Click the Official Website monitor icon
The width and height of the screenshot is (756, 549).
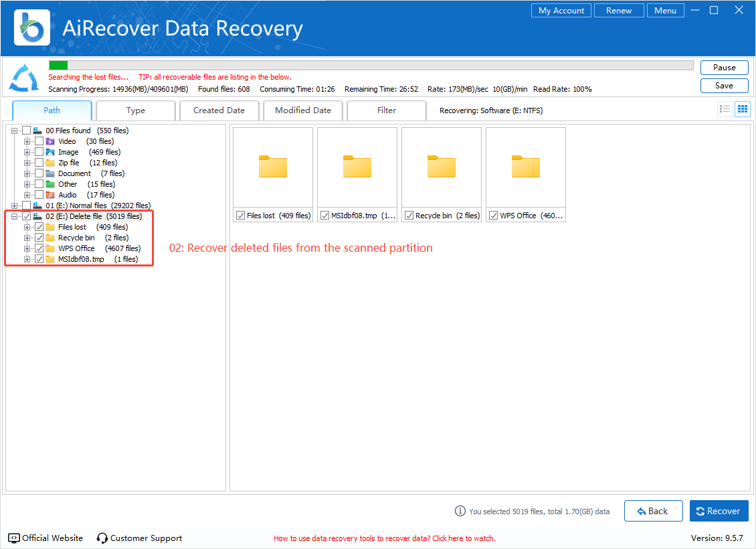coord(14,538)
